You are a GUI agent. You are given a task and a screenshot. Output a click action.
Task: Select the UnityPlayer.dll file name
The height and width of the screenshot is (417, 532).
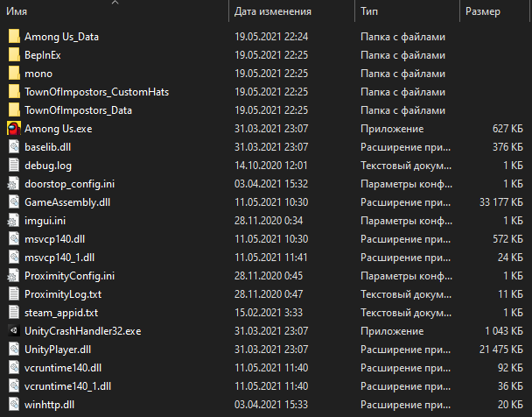(x=59, y=349)
